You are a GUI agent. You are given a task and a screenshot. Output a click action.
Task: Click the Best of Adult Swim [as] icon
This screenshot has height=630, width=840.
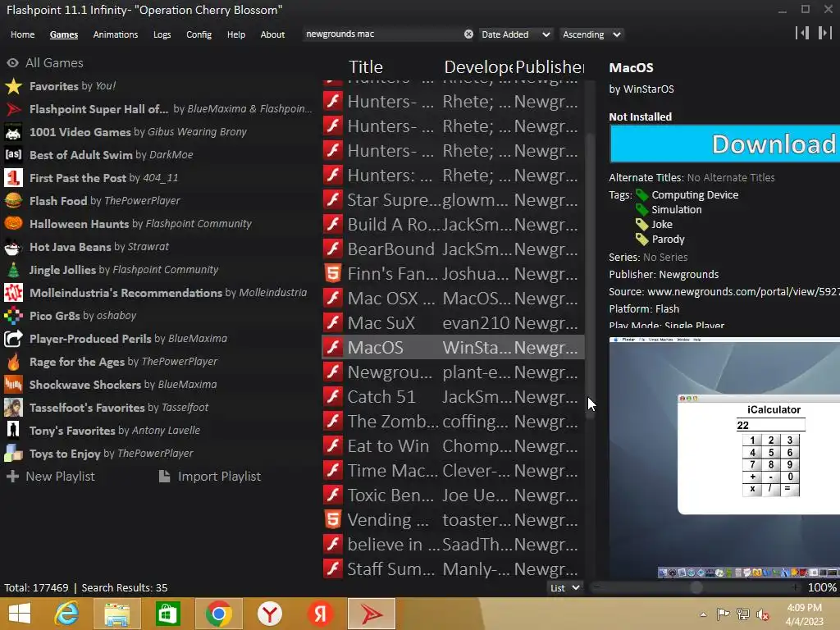tap(13, 155)
